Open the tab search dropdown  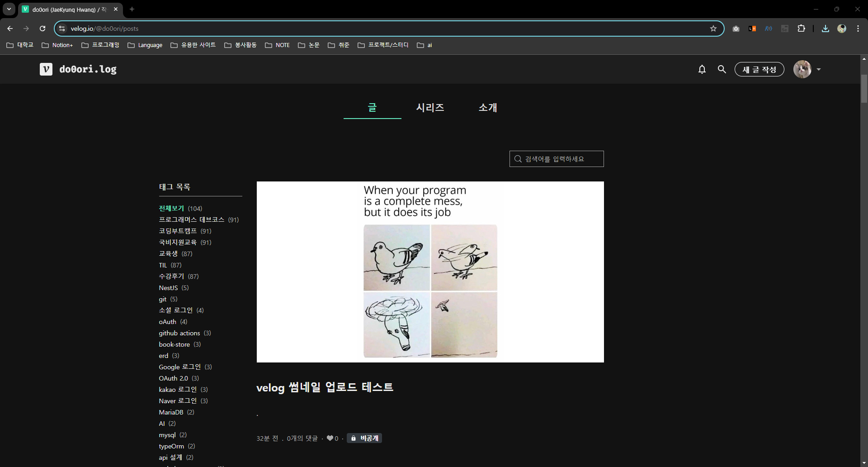pos(9,9)
